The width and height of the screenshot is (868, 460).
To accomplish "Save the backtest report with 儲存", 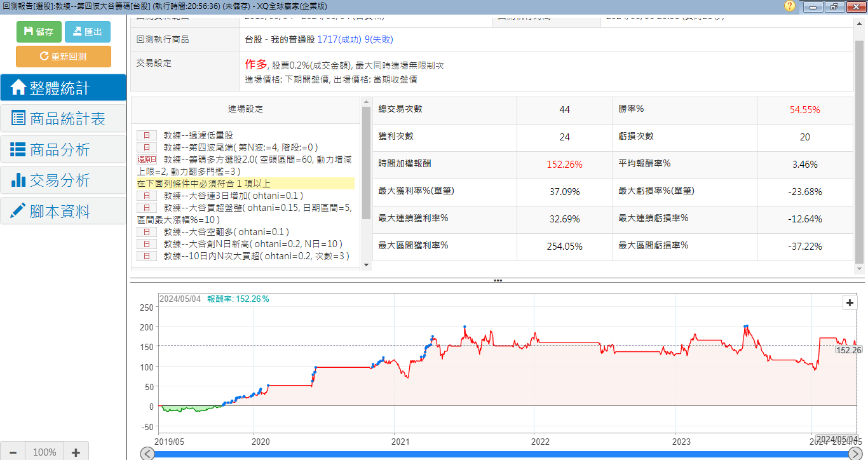I will (39, 32).
